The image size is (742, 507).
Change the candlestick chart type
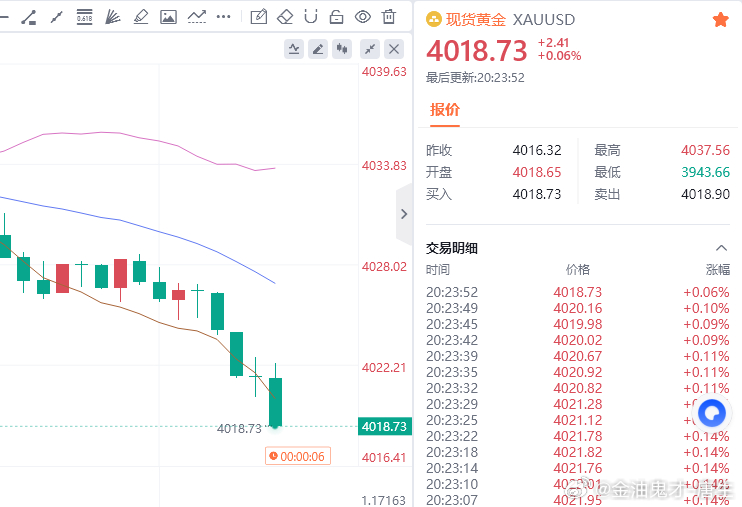tap(342, 49)
